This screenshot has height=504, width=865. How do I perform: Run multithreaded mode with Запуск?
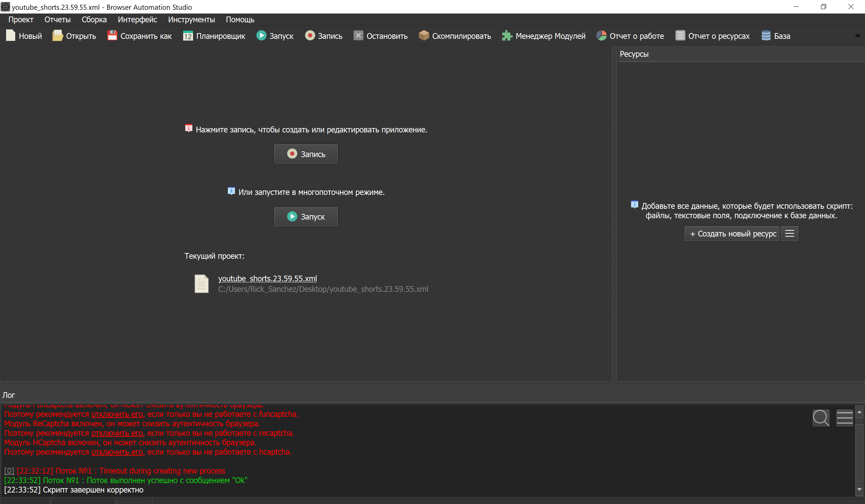click(306, 217)
